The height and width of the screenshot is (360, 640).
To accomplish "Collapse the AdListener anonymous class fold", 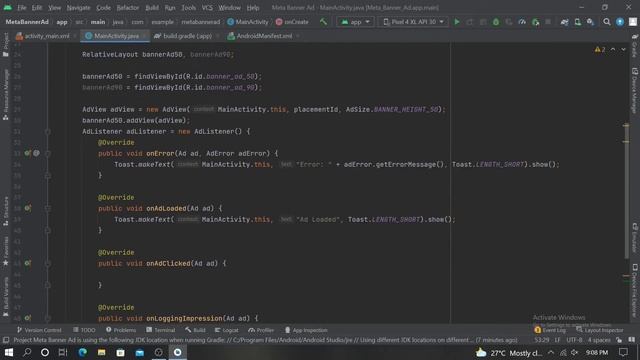I will 48,132.
